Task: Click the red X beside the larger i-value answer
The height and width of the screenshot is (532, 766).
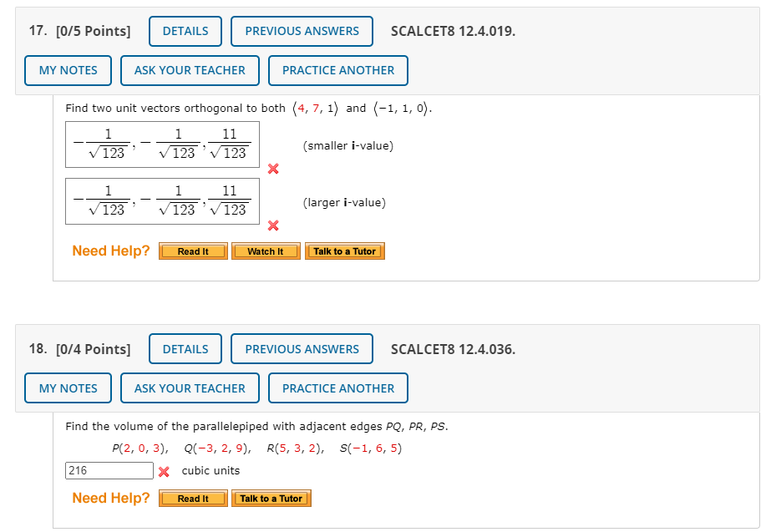Action: (x=271, y=225)
